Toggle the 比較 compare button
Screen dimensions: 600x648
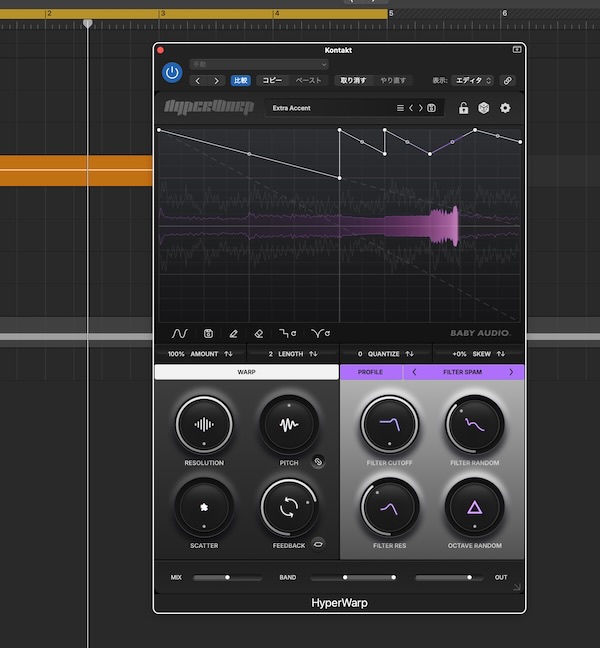[x=240, y=81]
